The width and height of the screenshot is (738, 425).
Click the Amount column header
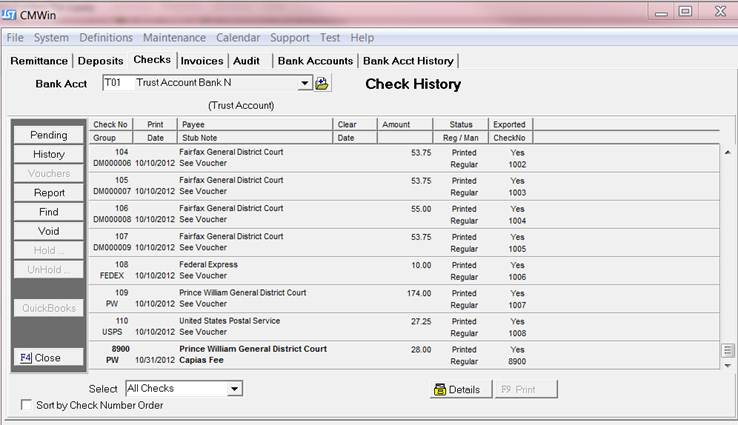click(x=405, y=125)
